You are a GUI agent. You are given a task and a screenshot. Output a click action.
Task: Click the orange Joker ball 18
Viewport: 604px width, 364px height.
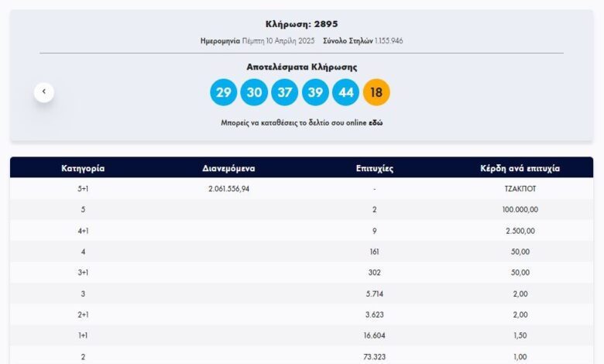(376, 93)
